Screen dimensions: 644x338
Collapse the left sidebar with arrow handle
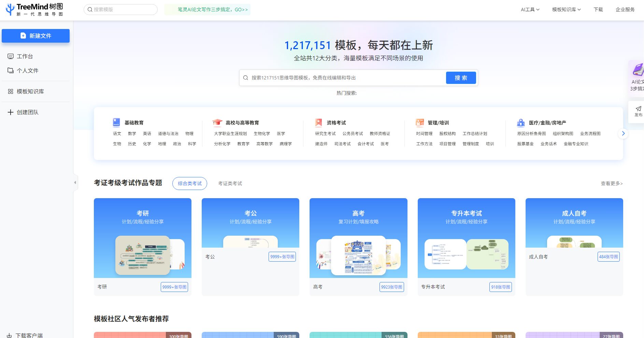tap(75, 182)
